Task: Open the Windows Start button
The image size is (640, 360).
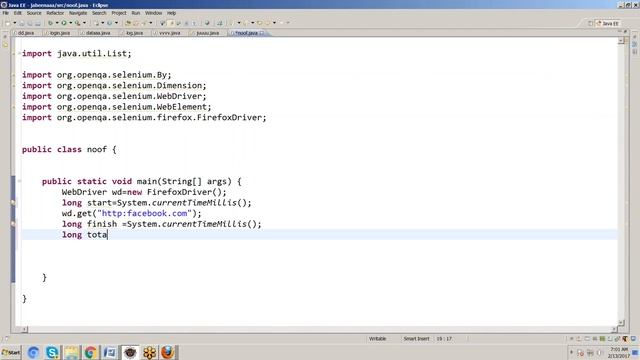Action: (x=11, y=352)
